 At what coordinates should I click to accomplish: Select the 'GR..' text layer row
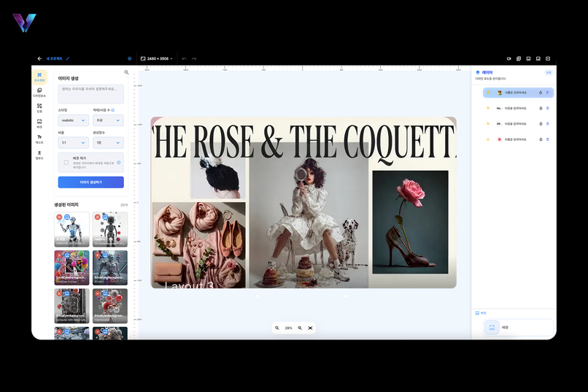point(518,124)
